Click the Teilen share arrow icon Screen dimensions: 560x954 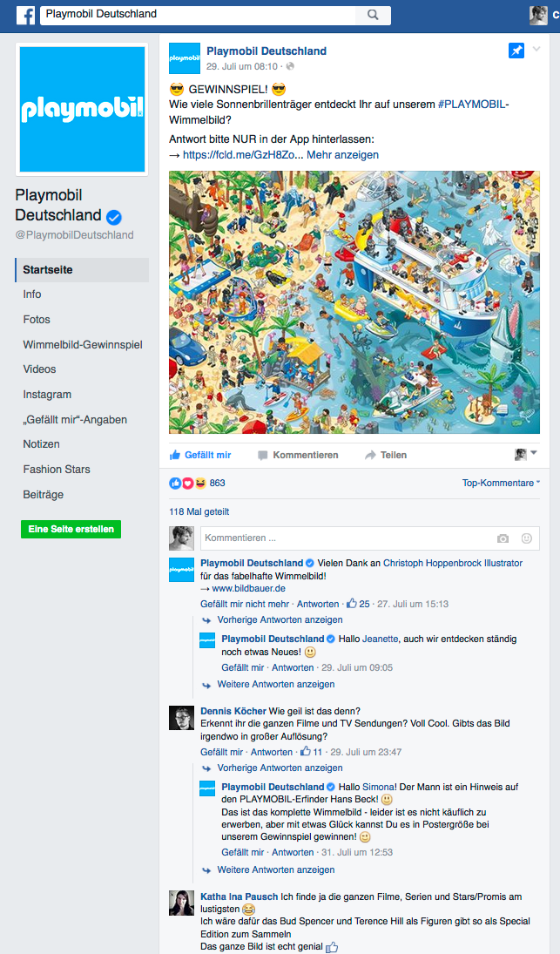coord(370,455)
